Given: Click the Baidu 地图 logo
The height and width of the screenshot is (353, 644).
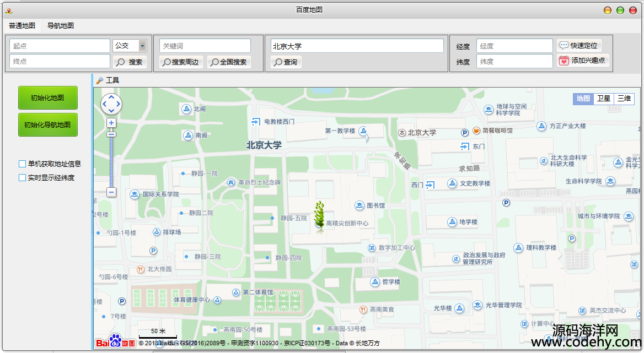Looking at the screenshot, I should click(x=115, y=341).
